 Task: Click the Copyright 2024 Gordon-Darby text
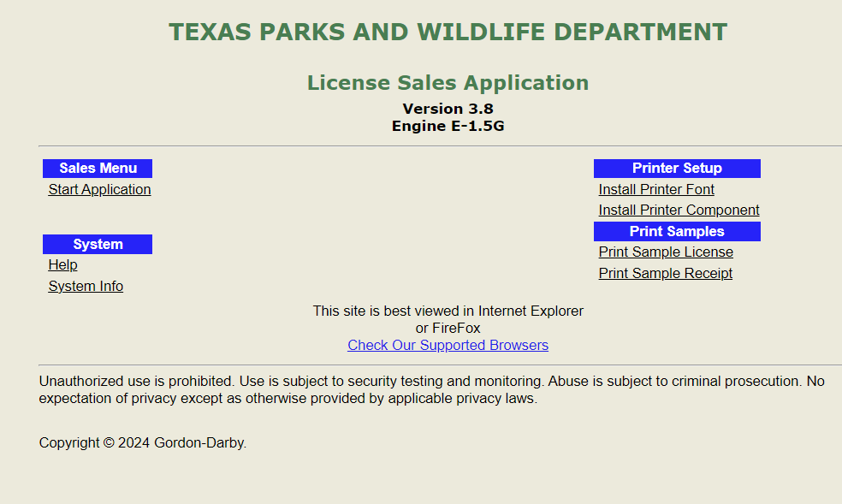[x=143, y=443]
